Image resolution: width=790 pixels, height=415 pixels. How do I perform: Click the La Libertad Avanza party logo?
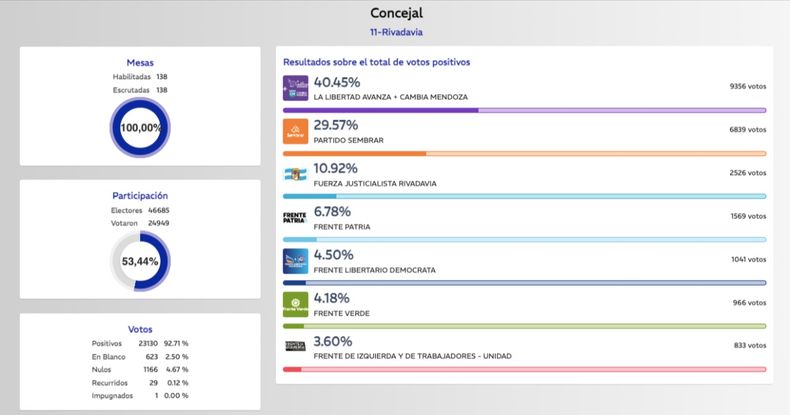[x=295, y=87]
